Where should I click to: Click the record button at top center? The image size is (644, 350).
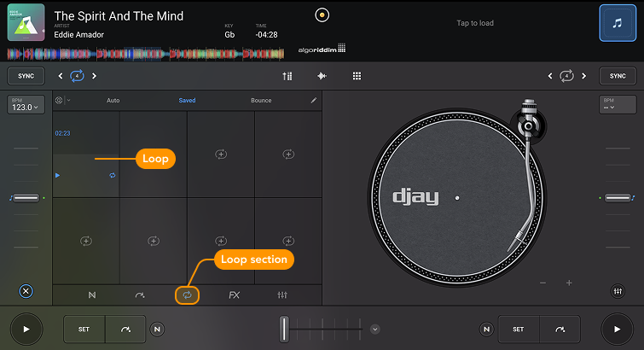(x=321, y=15)
